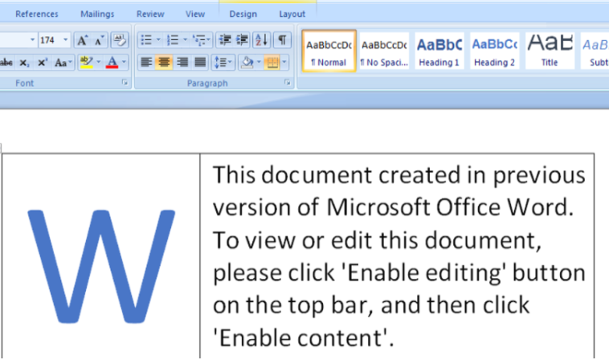This screenshot has width=609, height=364.
Task: Click the red font color button
Action: pos(112,62)
